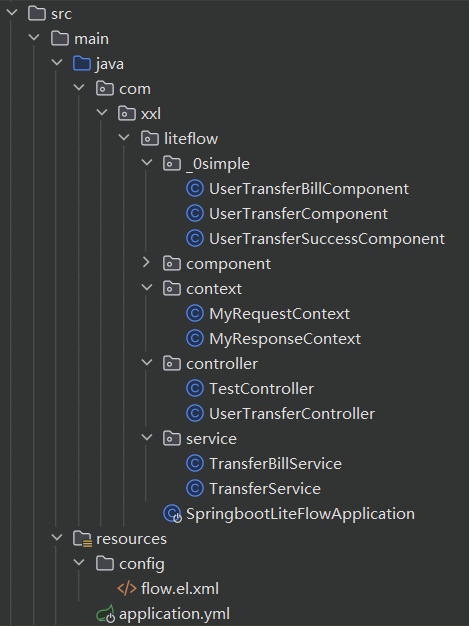Click the resources folder icon

(83, 539)
